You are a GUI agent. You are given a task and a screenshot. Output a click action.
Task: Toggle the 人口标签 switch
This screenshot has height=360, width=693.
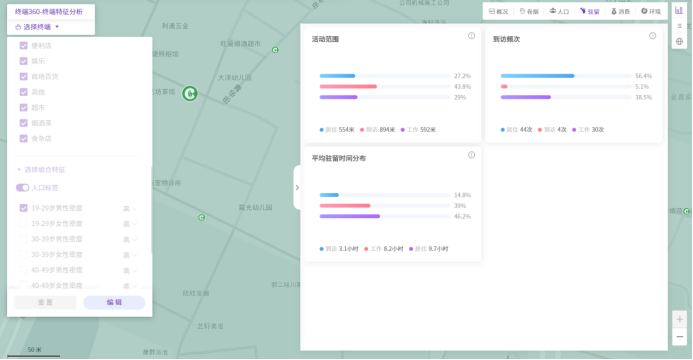point(23,188)
